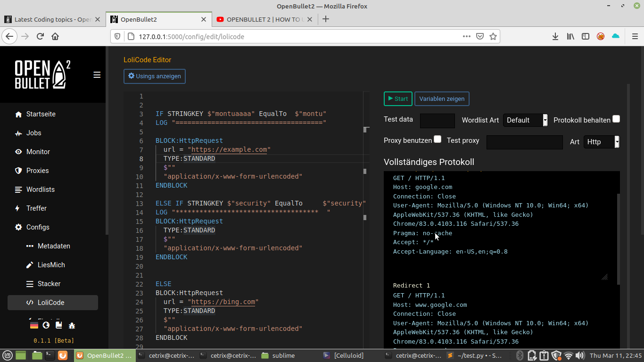The image size is (644, 362).
Task: Open Firefox application menu
Action: tap(634, 36)
